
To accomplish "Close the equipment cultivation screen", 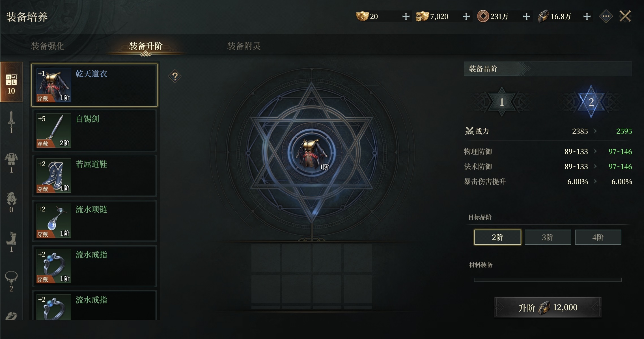I will [625, 16].
